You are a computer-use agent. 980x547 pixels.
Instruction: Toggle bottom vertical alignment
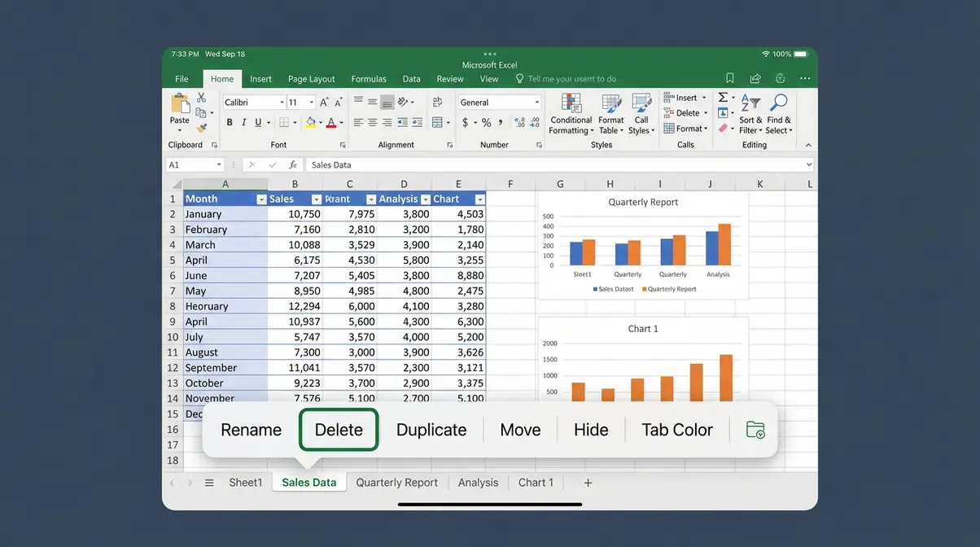(387, 103)
